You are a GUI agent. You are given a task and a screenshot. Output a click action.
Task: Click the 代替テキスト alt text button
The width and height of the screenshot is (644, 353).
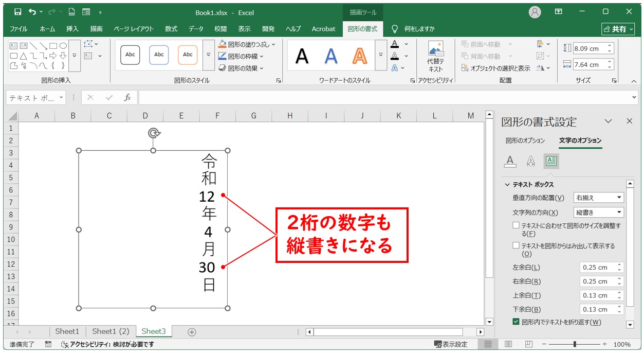click(435, 57)
